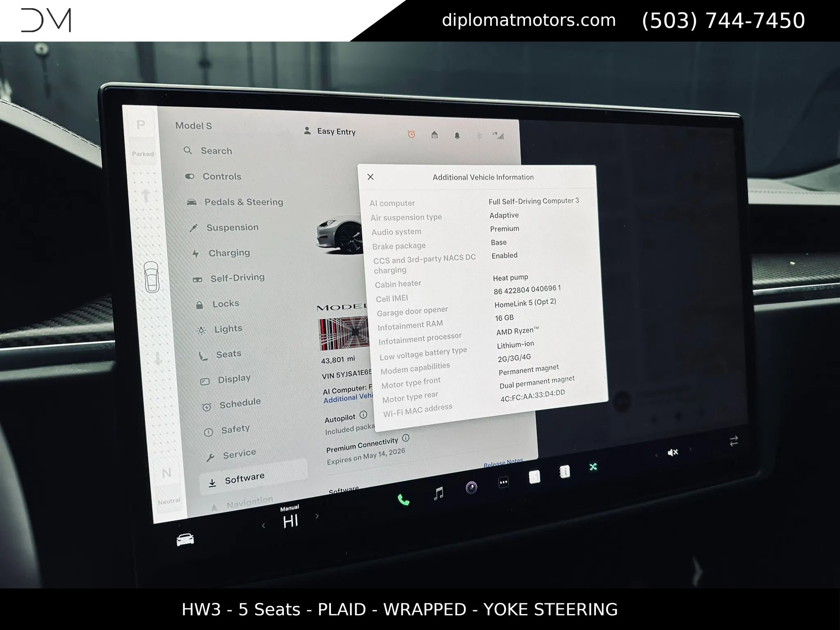The width and height of the screenshot is (840, 630).
Task: Open the Service menu
Action: pos(231,454)
